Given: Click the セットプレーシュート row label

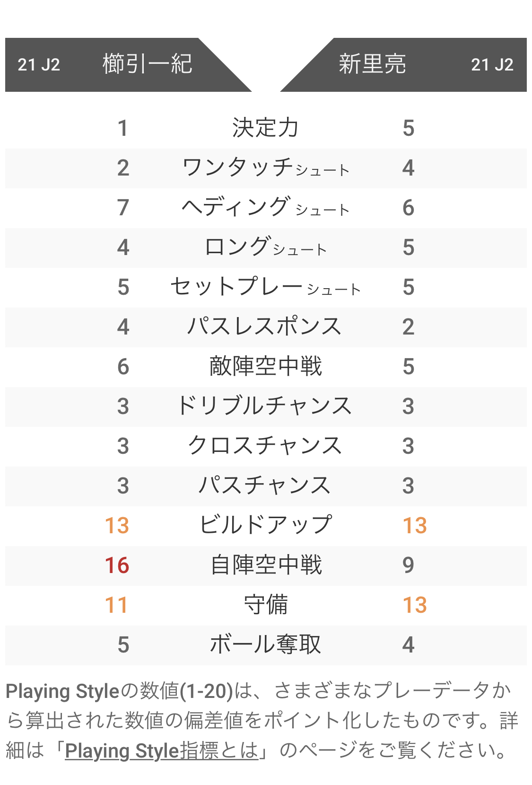Looking at the screenshot, I should [x=265, y=287].
